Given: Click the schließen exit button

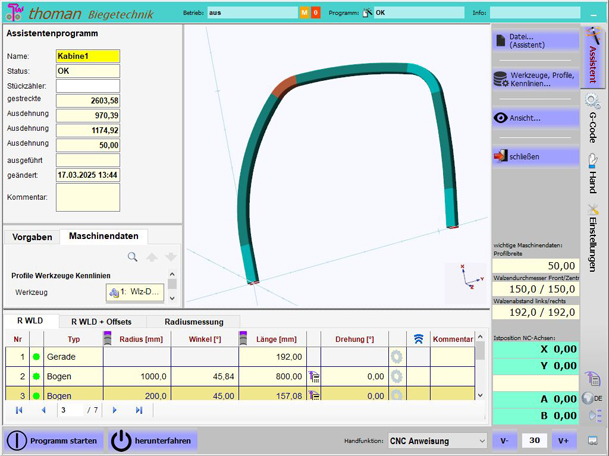Looking at the screenshot, I should coord(535,157).
